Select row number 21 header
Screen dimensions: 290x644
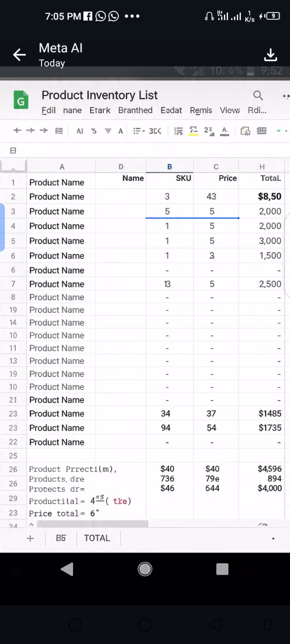(x=13, y=400)
